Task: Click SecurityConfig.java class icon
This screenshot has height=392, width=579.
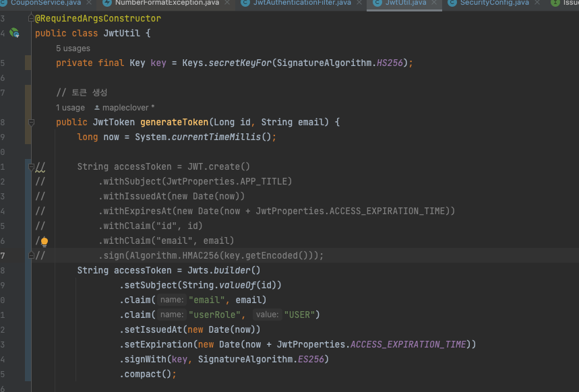Action: 452,3
